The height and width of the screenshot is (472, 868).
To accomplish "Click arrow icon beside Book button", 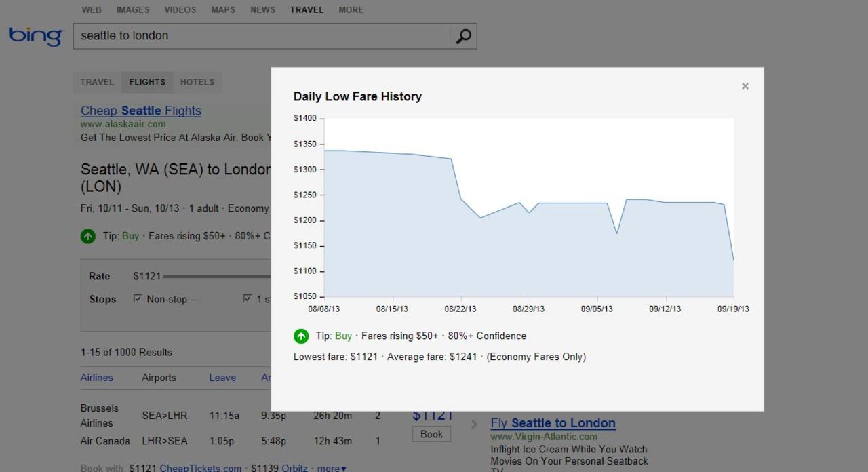I will [x=474, y=425].
